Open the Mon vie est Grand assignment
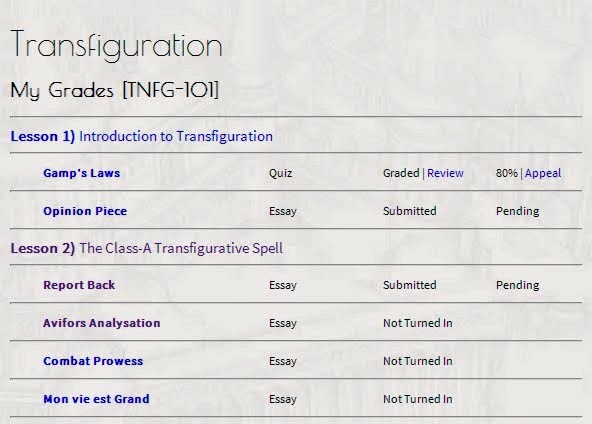This screenshot has width=592, height=424. click(x=96, y=399)
